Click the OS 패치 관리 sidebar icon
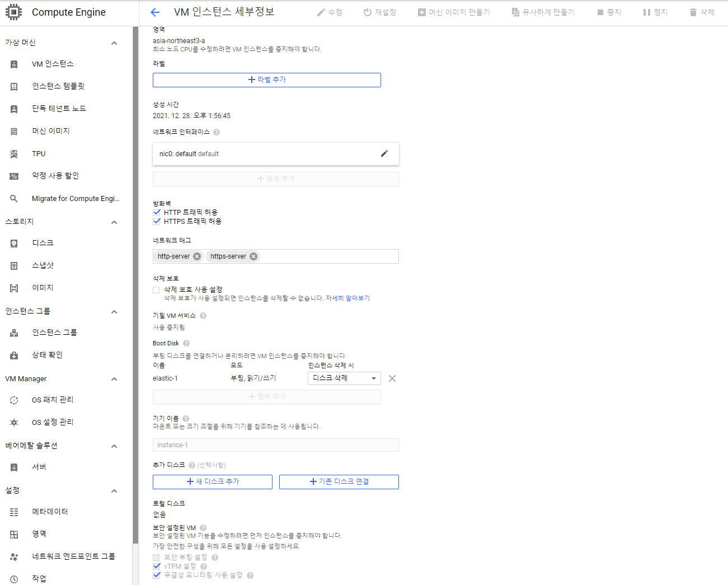728x585 pixels. coord(14,400)
